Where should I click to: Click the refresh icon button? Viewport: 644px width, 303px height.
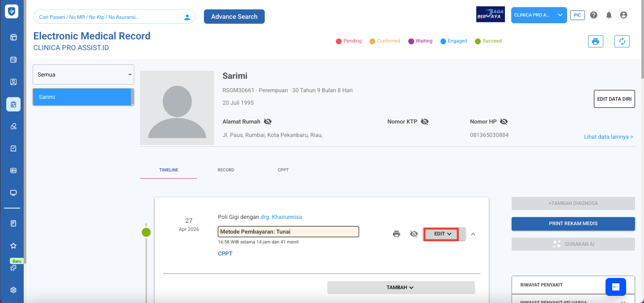pos(622,42)
